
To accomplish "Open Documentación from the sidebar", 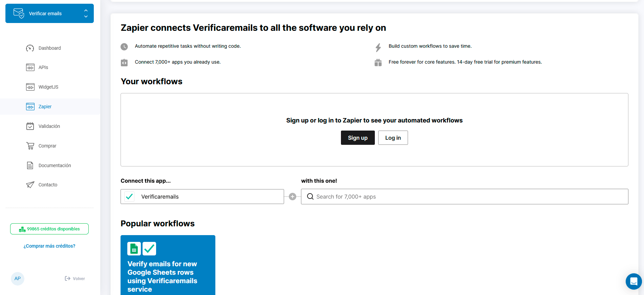I will pyautogui.click(x=55, y=165).
